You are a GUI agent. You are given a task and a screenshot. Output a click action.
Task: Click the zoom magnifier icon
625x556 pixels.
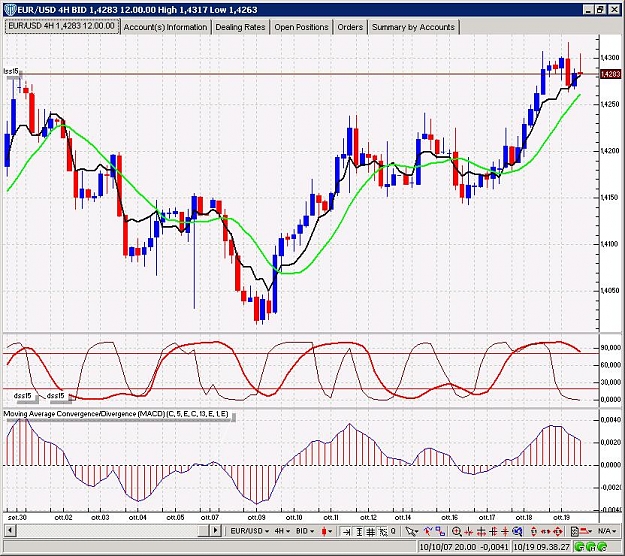point(457,532)
